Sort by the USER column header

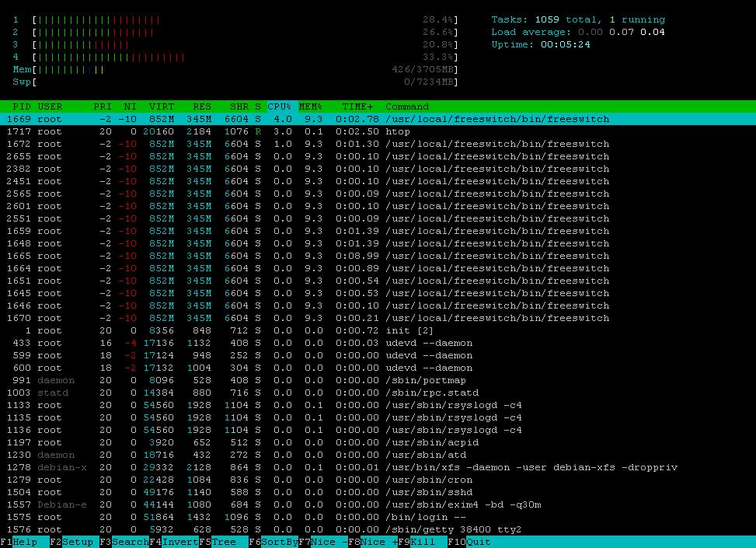50,106
